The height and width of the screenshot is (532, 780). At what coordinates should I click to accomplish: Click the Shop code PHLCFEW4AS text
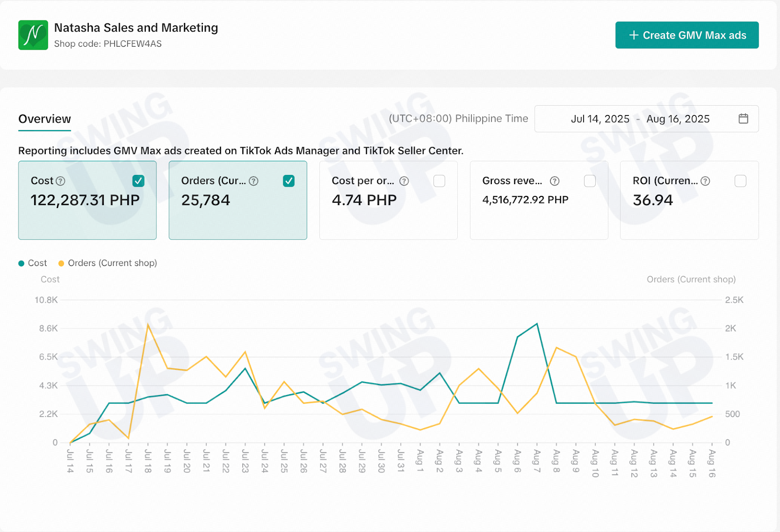tap(108, 44)
